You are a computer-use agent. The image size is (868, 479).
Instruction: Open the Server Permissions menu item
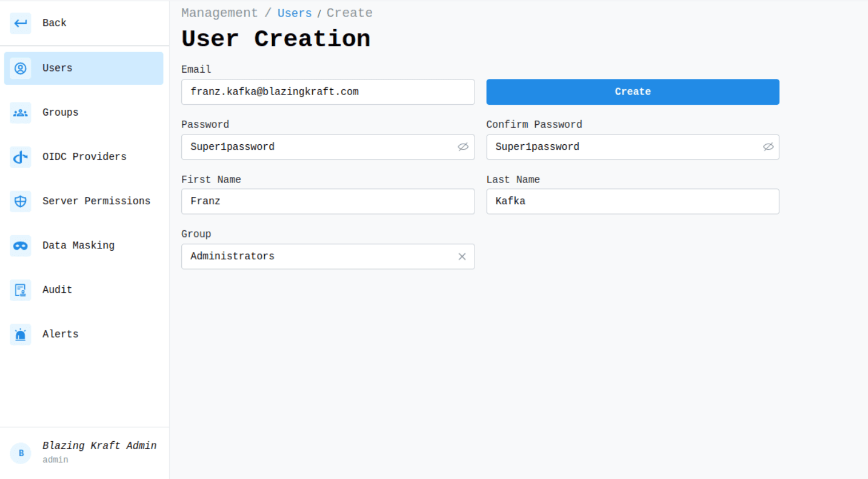(96, 201)
